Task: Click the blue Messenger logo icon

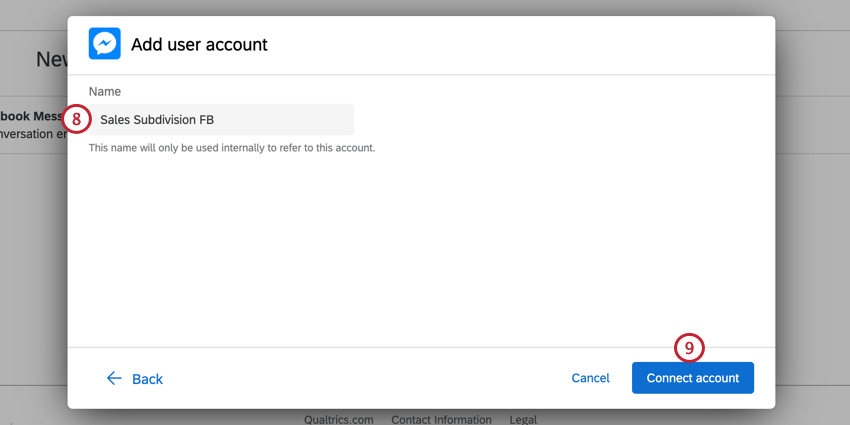Action: 105,44
